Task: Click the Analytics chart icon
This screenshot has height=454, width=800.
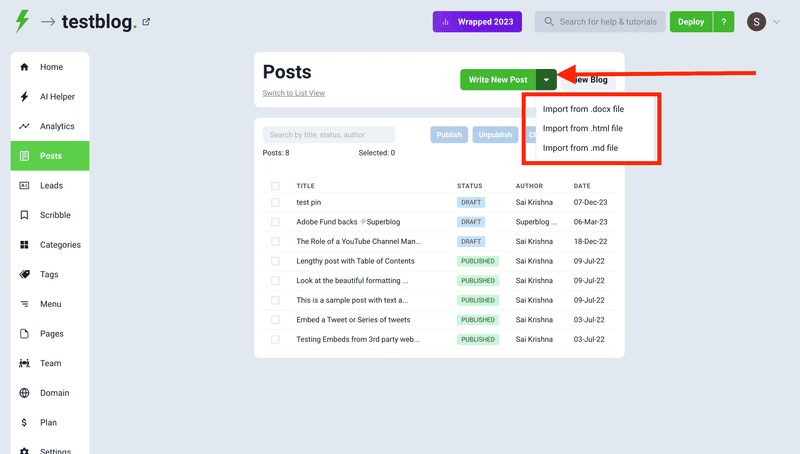Action: 24,126
